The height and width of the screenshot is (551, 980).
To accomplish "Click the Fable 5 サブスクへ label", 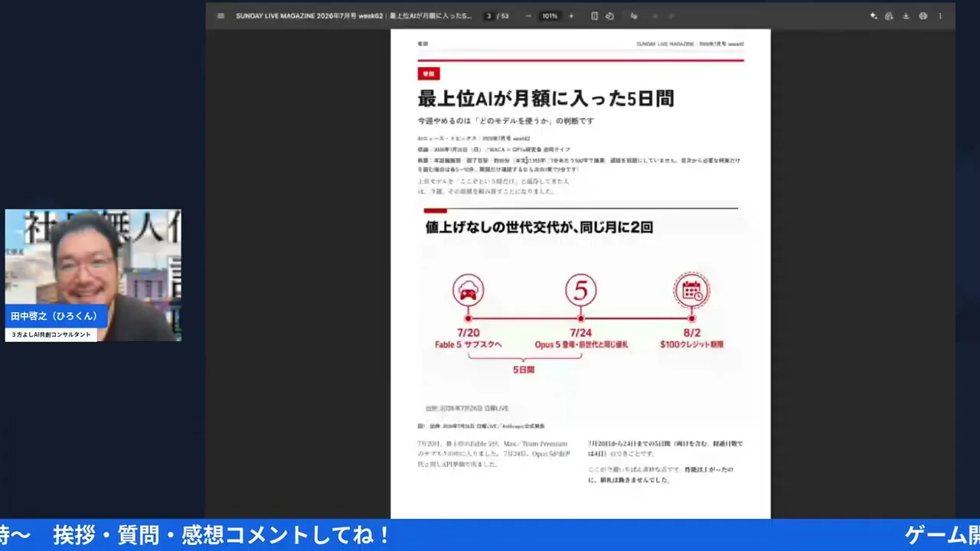I will tap(468, 345).
